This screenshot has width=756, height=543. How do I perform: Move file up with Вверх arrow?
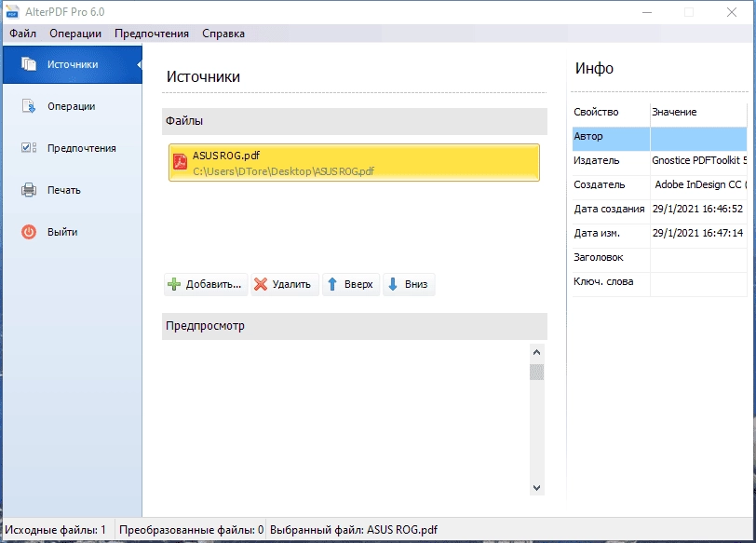(x=351, y=284)
